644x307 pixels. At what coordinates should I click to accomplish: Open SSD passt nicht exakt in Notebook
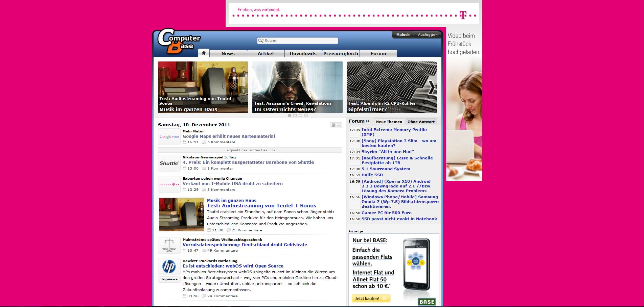(x=399, y=219)
